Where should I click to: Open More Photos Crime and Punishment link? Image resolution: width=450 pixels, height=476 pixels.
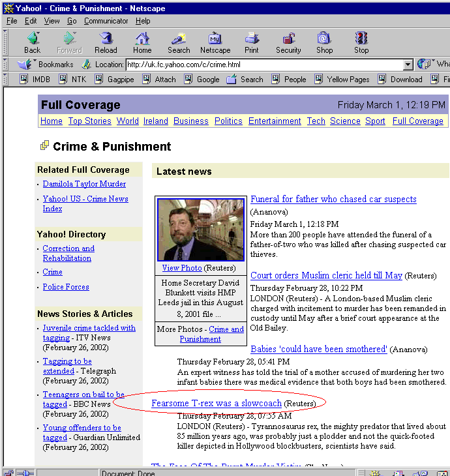coord(212,334)
